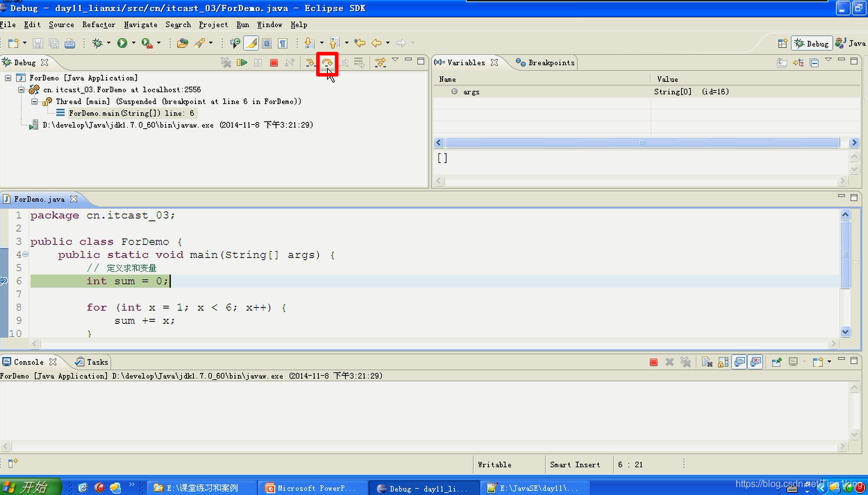Click the Previous Annotation arrow icon
This screenshot has height=495, width=868.
click(x=334, y=43)
